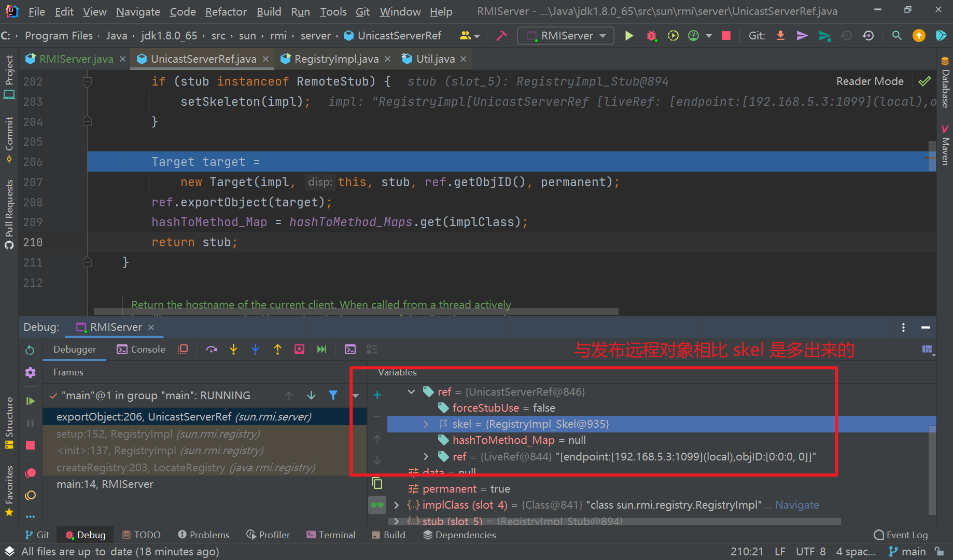Open the Refactor menu
The height and width of the screenshot is (560, 953).
click(226, 11)
